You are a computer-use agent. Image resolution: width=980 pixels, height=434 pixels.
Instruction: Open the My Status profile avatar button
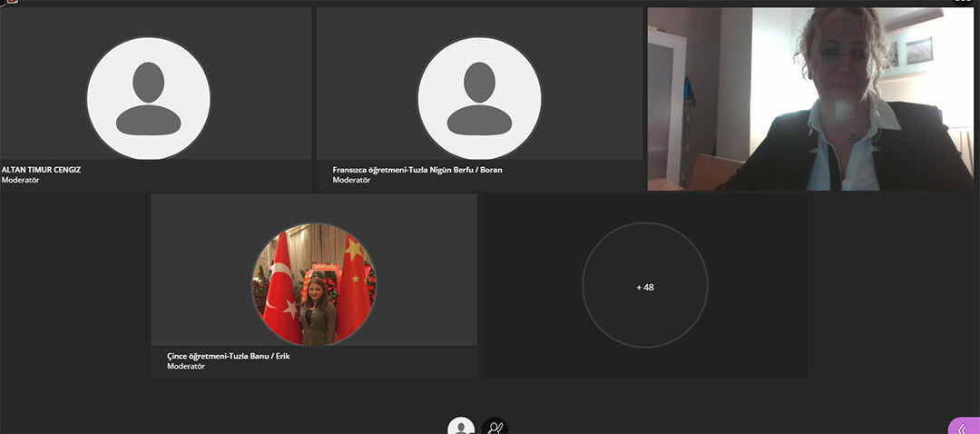(x=461, y=427)
